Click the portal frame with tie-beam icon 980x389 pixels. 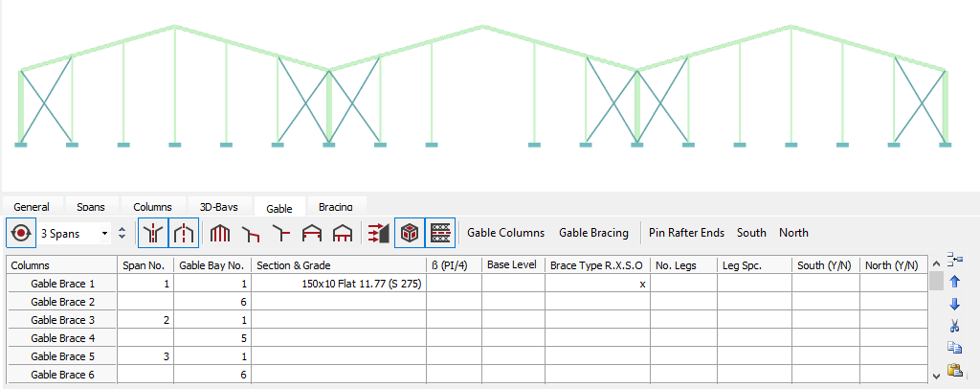pyautogui.click(x=312, y=233)
